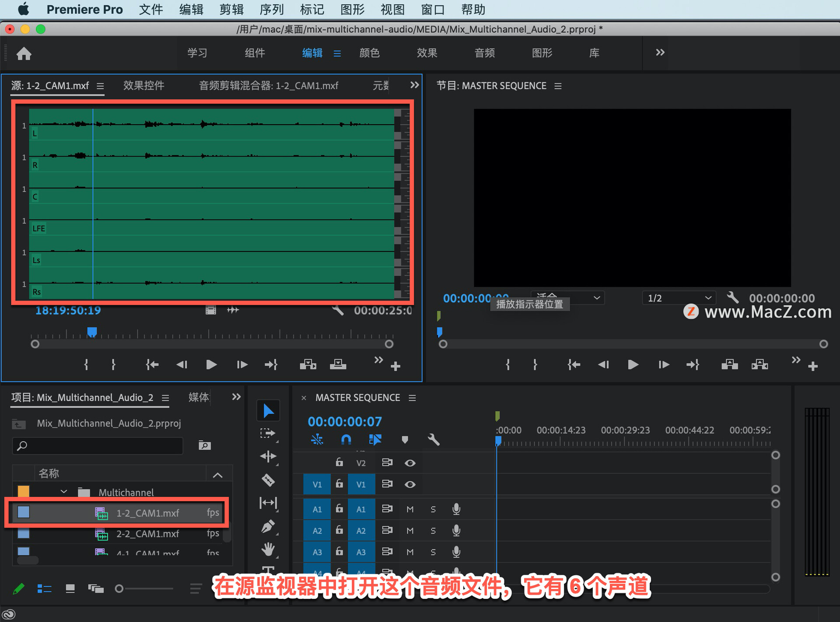
Task: Open source monitor settings wrench
Action: point(338,310)
